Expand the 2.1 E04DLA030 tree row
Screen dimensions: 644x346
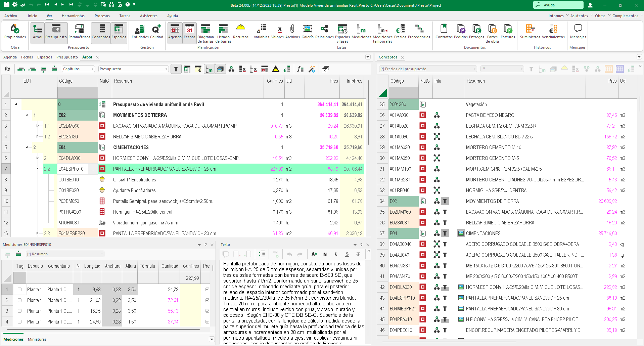pos(38,158)
